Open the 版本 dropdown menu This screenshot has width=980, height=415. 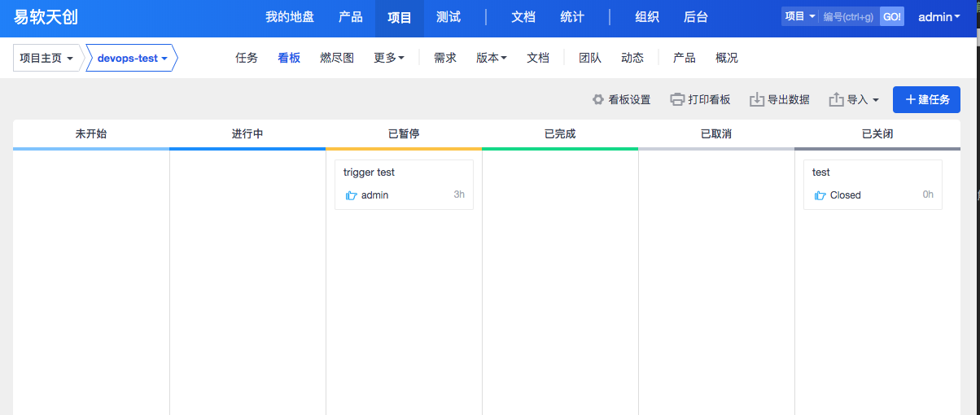click(x=492, y=58)
